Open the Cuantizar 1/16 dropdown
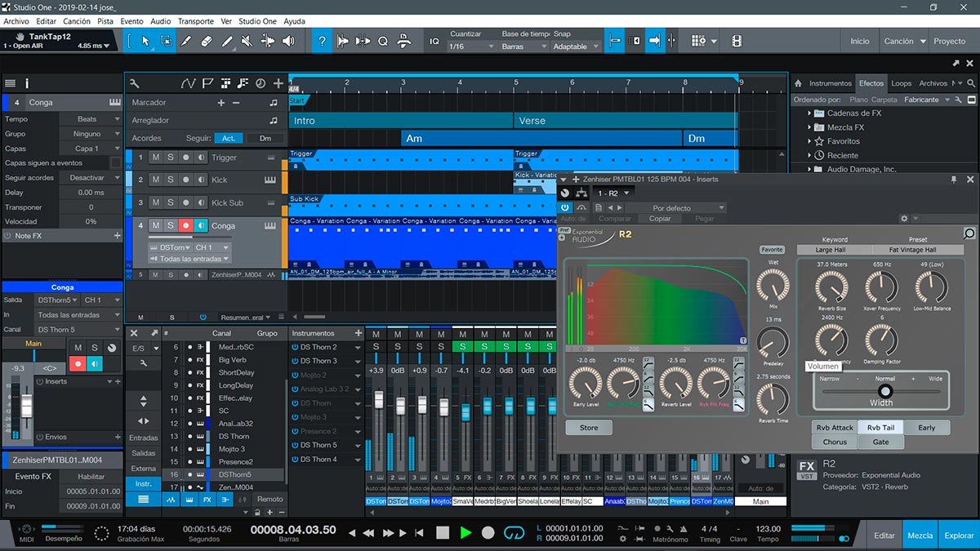Image resolution: width=980 pixels, height=551 pixels. tap(472, 47)
